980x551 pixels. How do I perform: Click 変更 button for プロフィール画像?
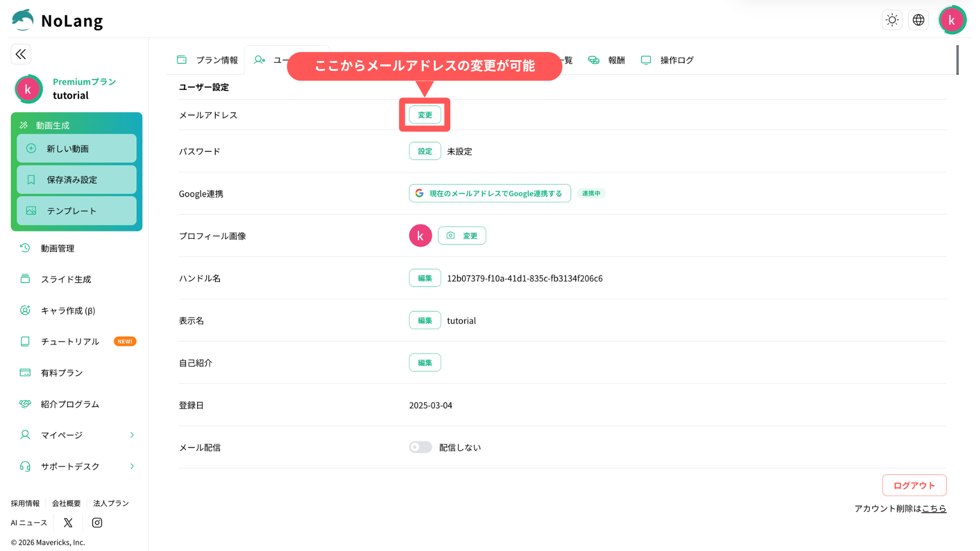pos(462,236)
